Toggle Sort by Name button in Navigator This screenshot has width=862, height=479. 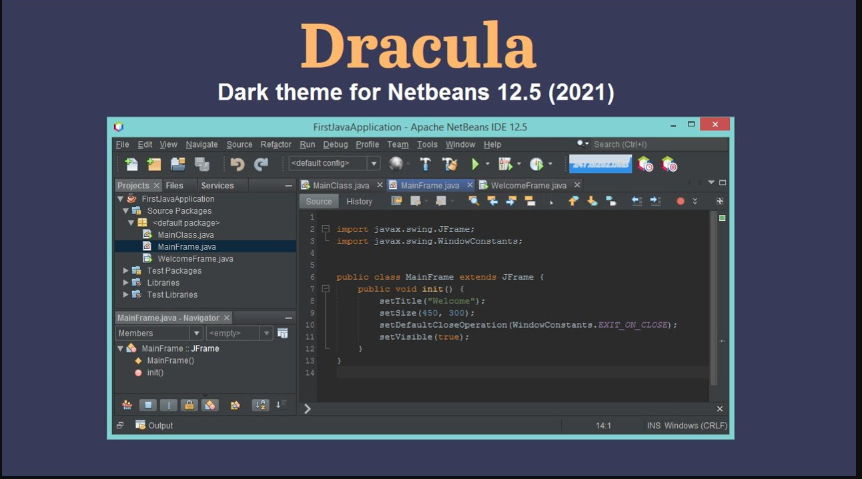tap(260, 405)
